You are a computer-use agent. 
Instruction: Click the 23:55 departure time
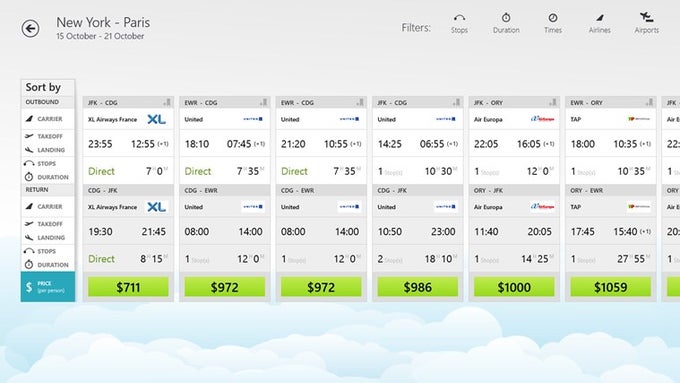(100, 144)
